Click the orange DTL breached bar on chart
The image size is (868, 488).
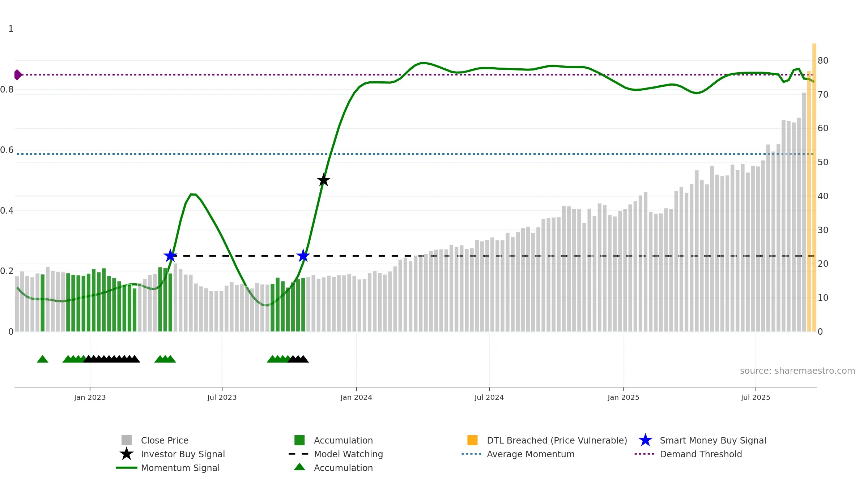click(x=814, y=188)
